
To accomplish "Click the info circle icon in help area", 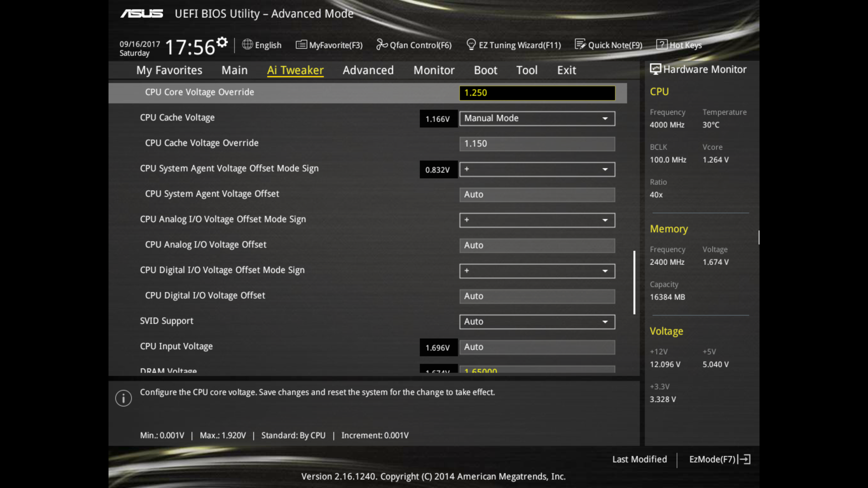I will (123, 398).
